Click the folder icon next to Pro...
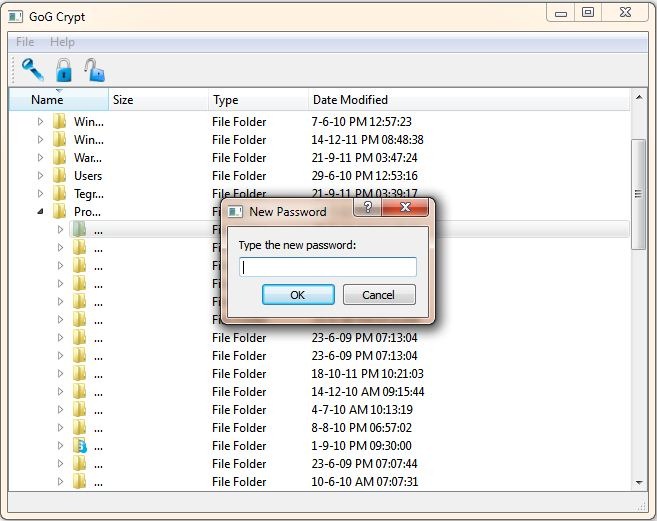 pos(59,212)
